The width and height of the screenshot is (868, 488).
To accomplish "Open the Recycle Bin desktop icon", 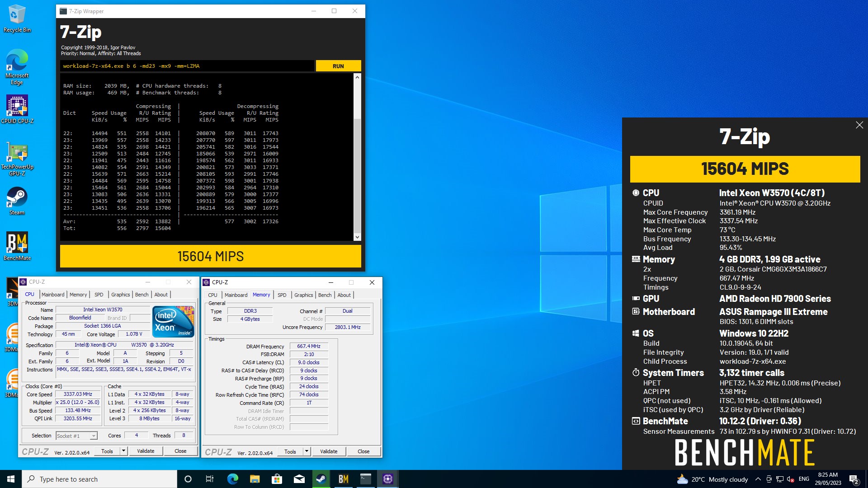I will pos(17,18).
